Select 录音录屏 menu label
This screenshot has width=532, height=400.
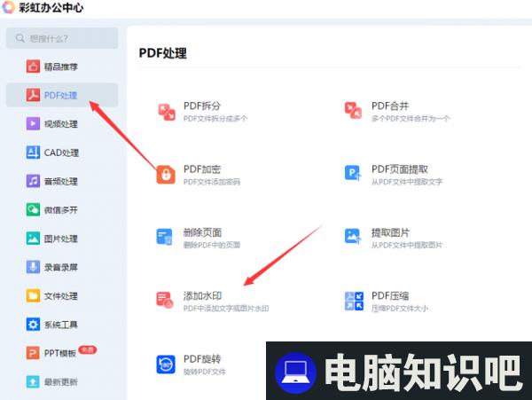point(61,267)
